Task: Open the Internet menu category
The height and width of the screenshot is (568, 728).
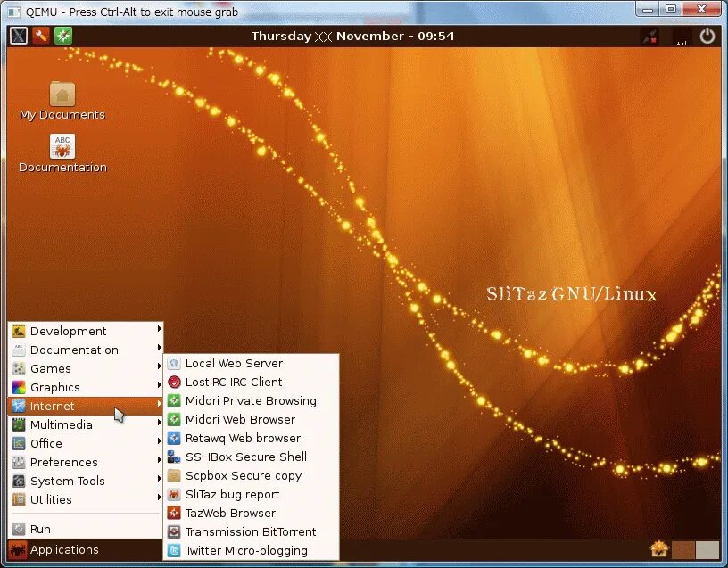Action: click(x=86, y=406)
